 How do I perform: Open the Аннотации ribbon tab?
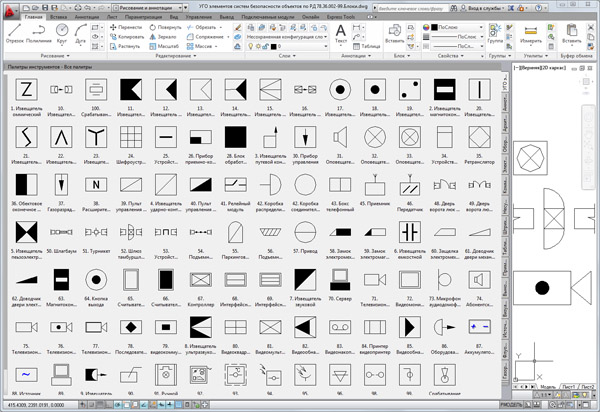click(x=89, y=17)
